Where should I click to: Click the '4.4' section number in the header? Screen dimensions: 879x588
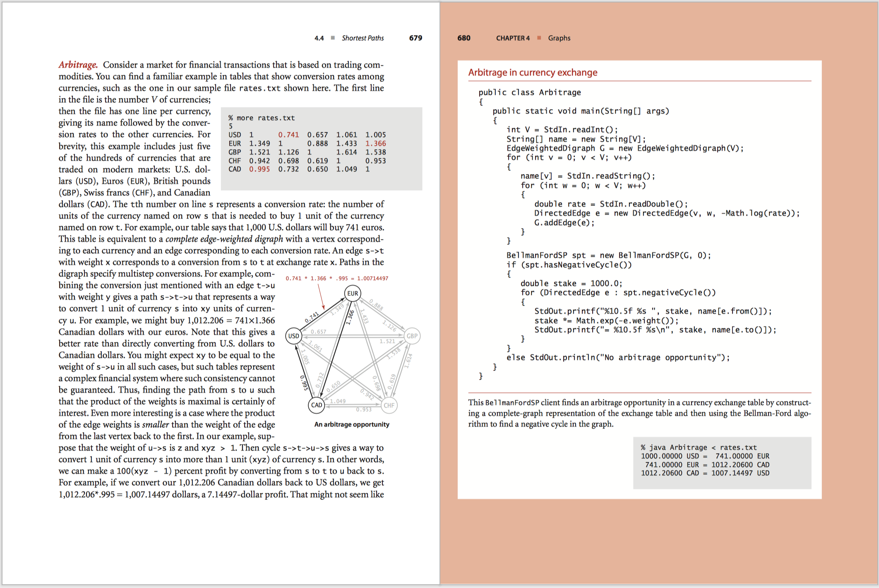coord(319,38)
